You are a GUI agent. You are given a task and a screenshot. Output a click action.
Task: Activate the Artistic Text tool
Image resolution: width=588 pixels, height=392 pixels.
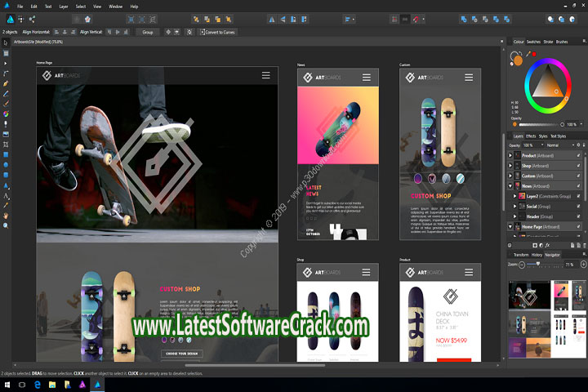[6, 196]
